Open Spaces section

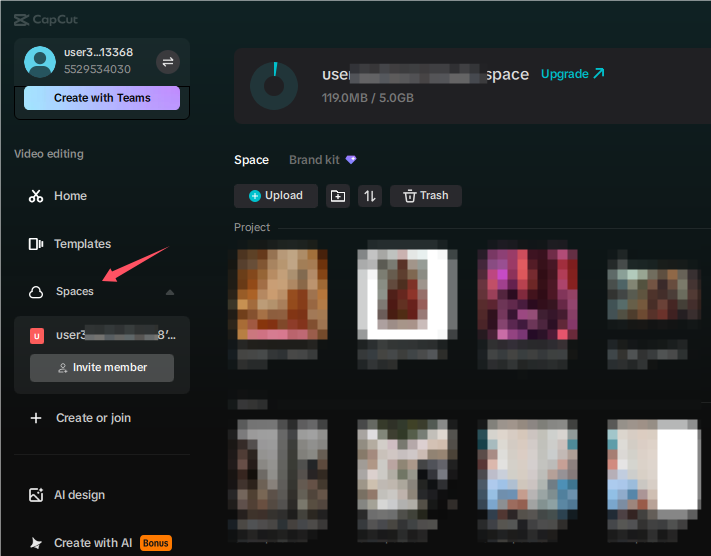click(x=75, y=291)
